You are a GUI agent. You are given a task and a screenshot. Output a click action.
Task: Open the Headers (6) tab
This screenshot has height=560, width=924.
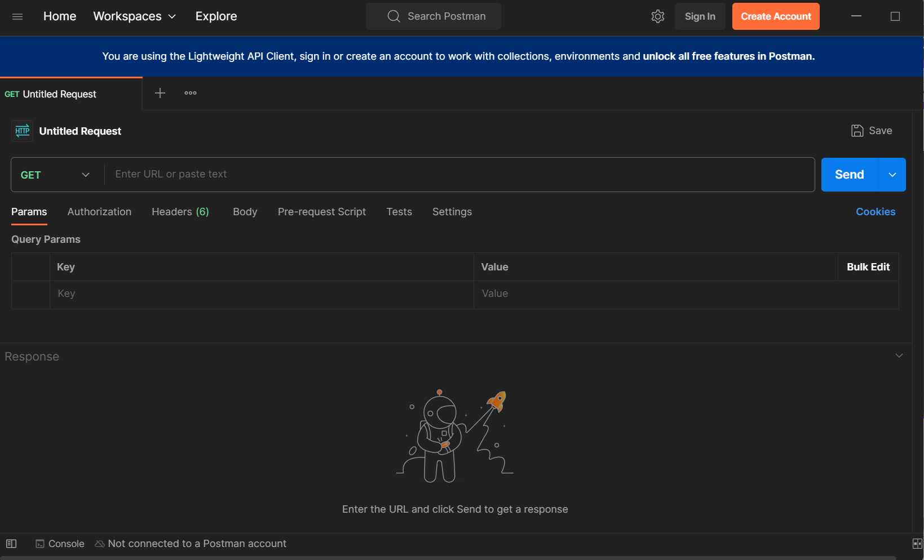pyautogui.click(x=180, y=212)
